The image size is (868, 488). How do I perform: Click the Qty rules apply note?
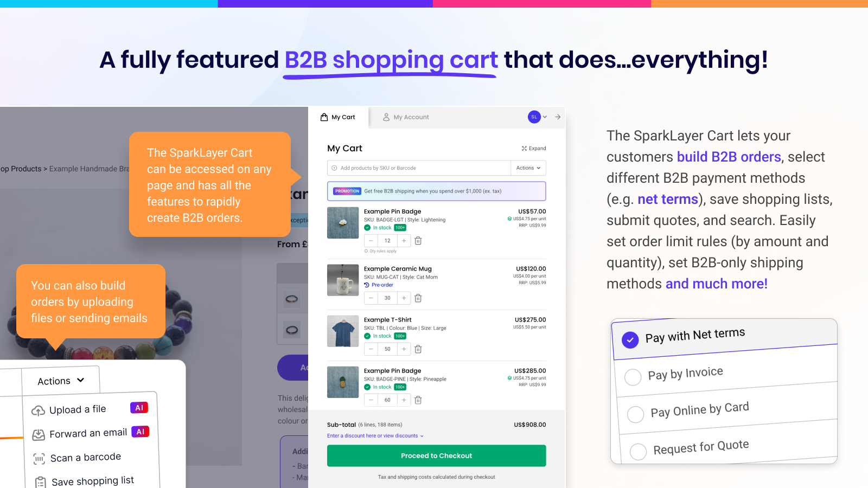coord(380,251)
